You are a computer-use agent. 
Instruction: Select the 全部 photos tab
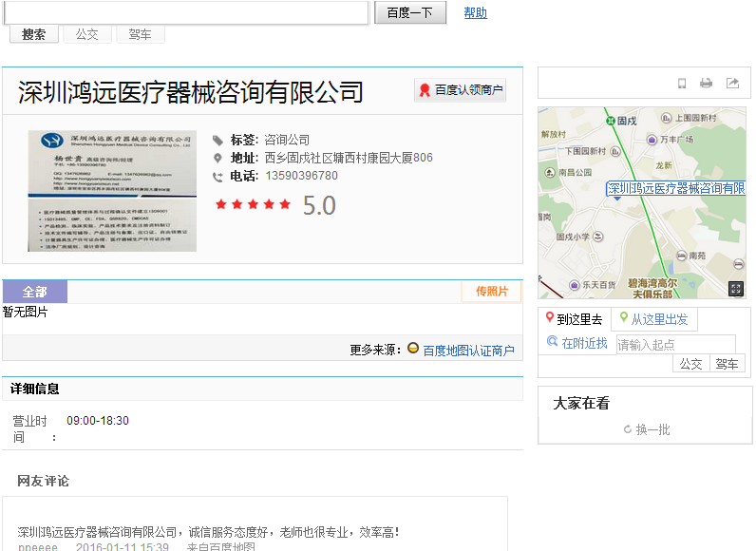coord(35,292)
